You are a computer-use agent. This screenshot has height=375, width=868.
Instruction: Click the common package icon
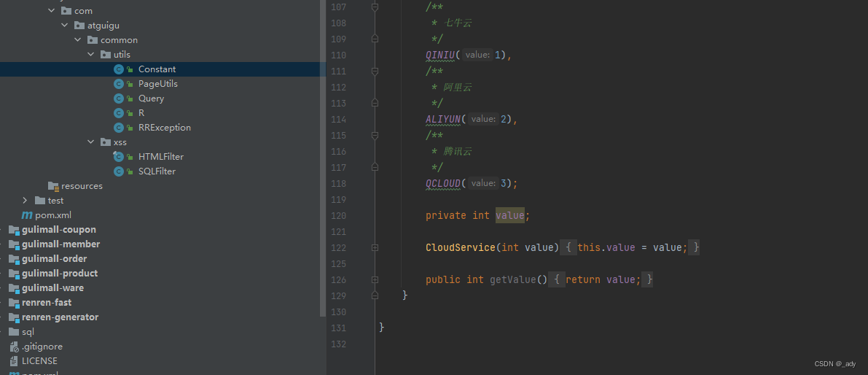click(x=92, y=40)
